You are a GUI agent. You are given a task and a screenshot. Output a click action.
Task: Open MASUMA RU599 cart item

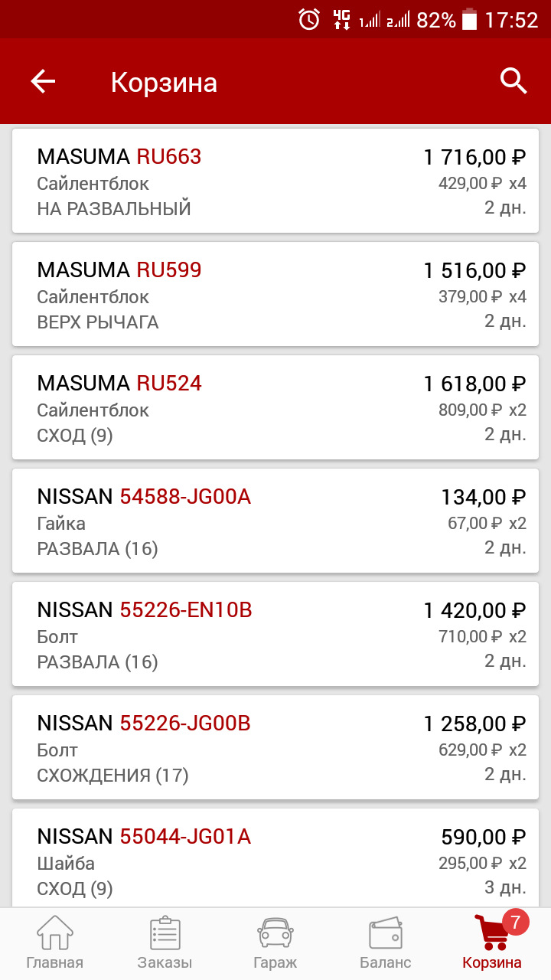pos(275,294)
